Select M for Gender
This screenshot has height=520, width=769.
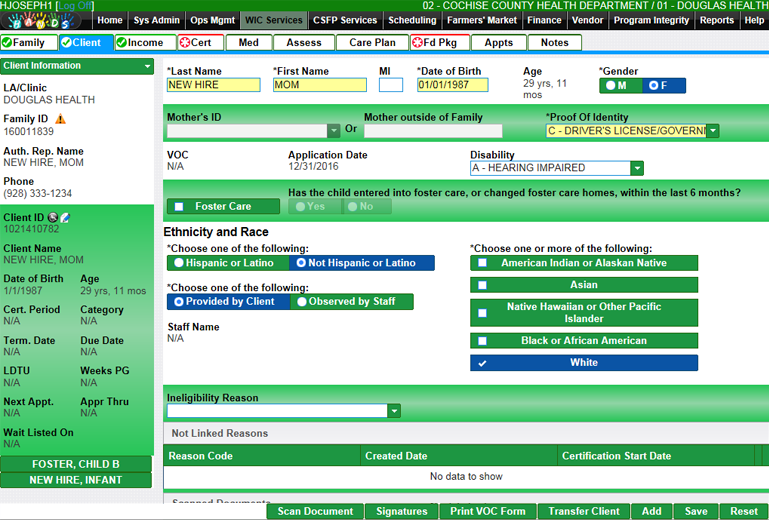click(x=608, y=86)
